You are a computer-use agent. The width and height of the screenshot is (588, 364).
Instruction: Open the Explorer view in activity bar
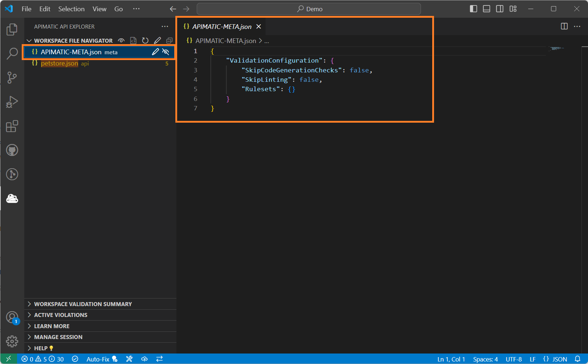[12, 29]
